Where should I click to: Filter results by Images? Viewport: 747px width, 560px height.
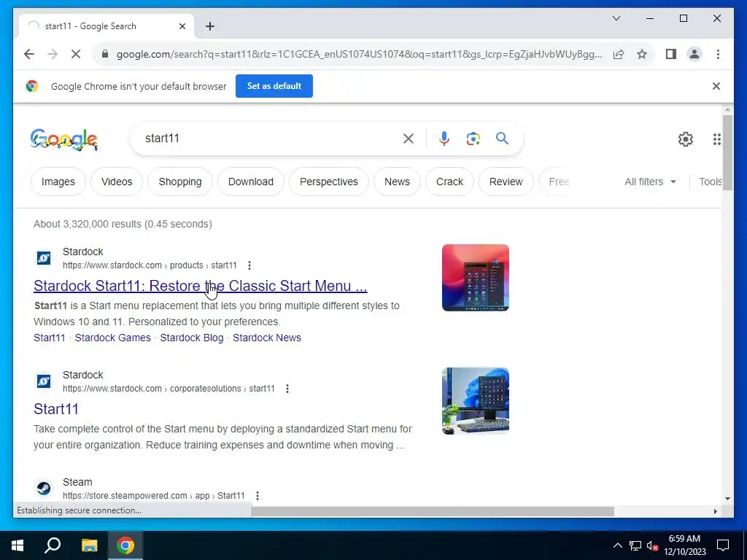tap(58, 182)
